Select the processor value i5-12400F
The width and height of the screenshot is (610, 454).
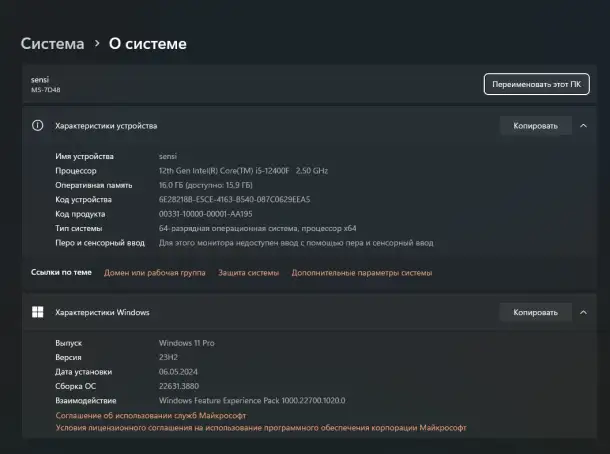(x=243, y=171)
